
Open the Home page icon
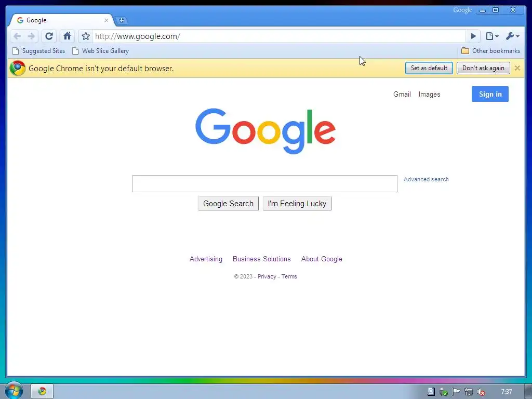tap(67, 36)
